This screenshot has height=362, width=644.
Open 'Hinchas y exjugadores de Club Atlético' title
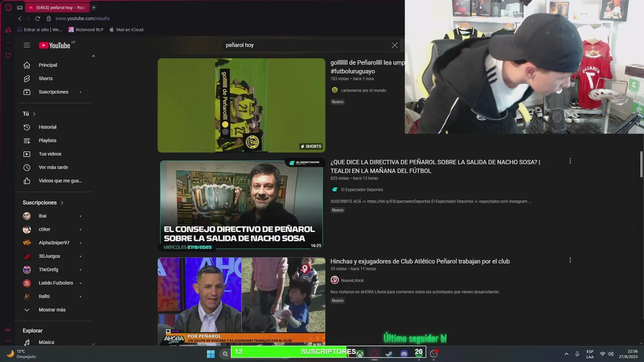tap(420, 261)
